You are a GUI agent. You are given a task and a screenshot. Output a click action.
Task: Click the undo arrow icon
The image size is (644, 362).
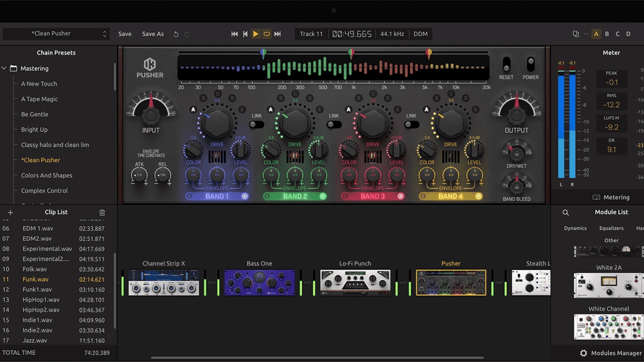pyautogui.click(x=176, y=34)
